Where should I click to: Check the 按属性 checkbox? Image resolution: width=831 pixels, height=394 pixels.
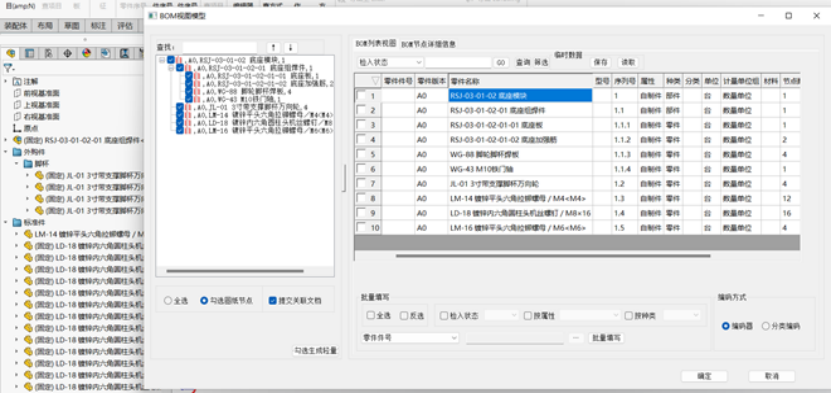[x=527, y=316]
